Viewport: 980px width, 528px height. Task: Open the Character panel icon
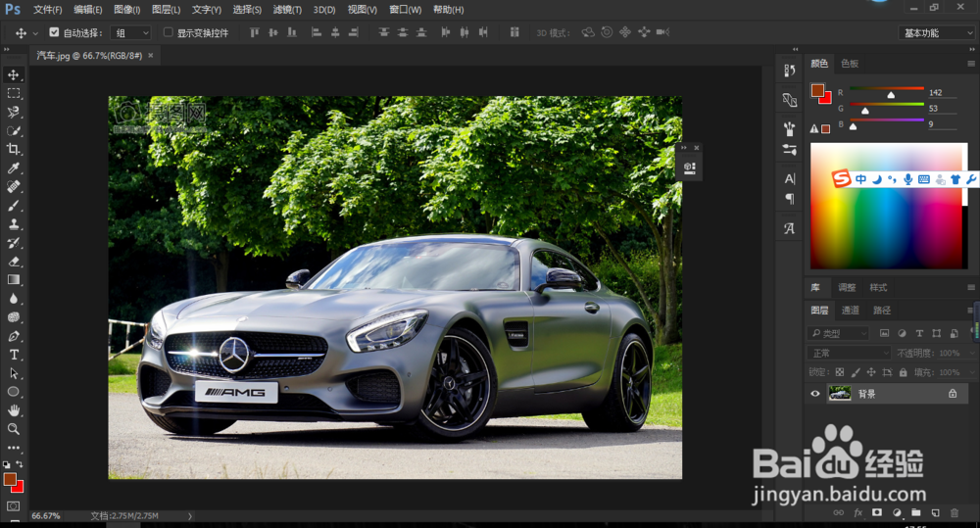(x=789, y=178)
